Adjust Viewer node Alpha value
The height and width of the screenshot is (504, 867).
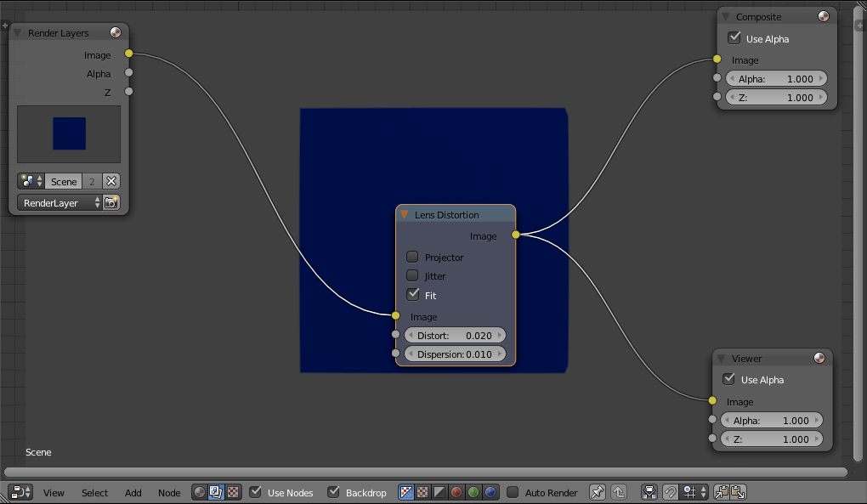pyautogui.click(x=772, y=420)
